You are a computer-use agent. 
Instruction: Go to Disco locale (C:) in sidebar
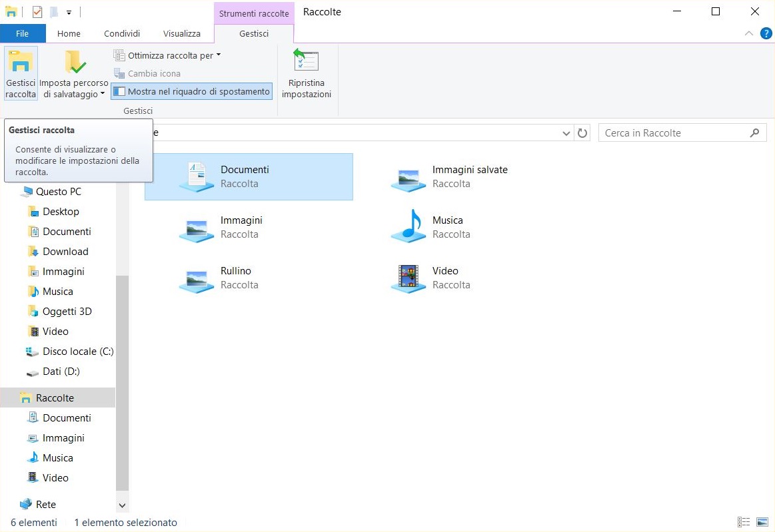click(x=77, y=352)
